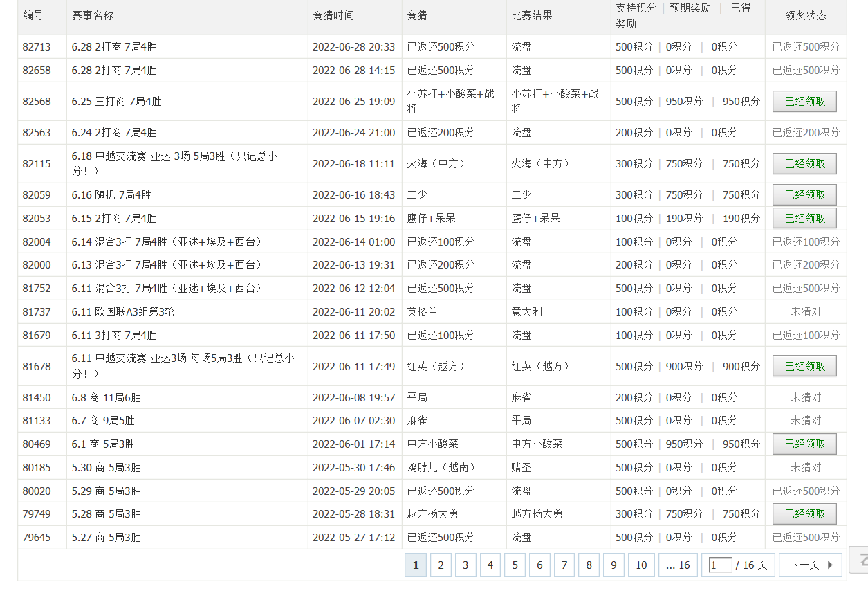Select the current page 1 button
Viewport: 868px width, 591px height.
[x=416, y=565]
